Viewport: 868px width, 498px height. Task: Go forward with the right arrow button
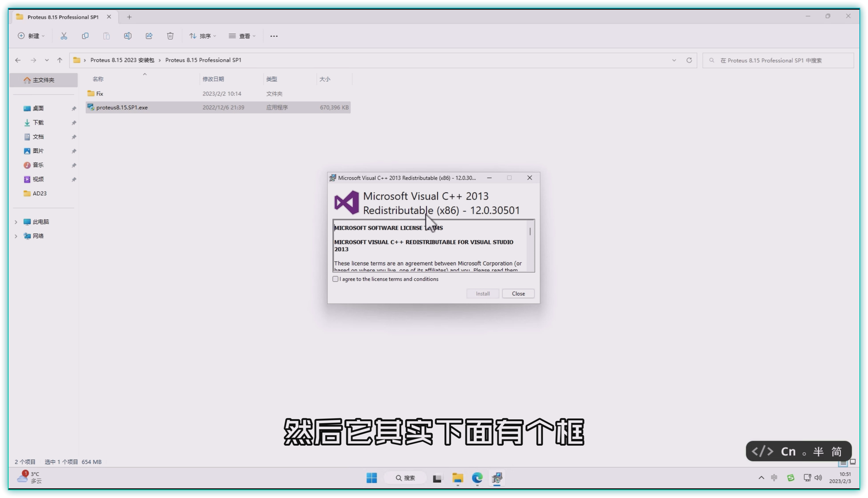pyautogui.click(x=34, y=60)
